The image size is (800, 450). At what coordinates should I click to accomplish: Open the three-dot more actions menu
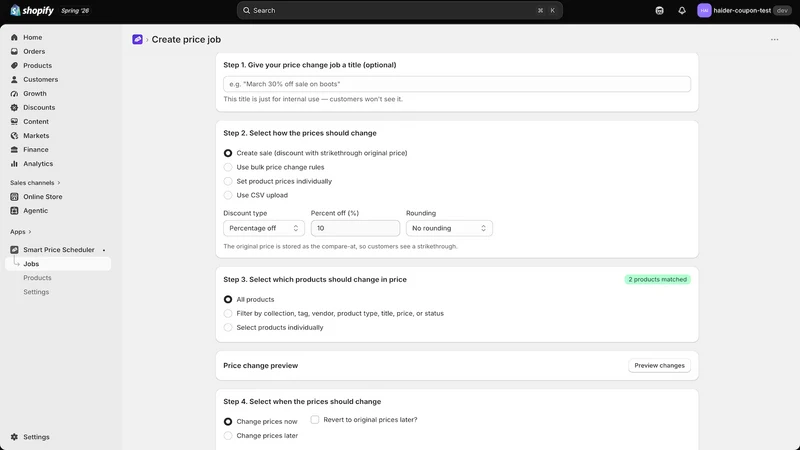point(774,39)
